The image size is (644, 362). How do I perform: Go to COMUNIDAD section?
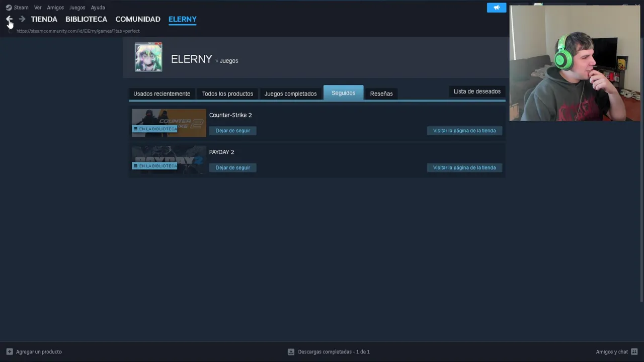[138, 19]
